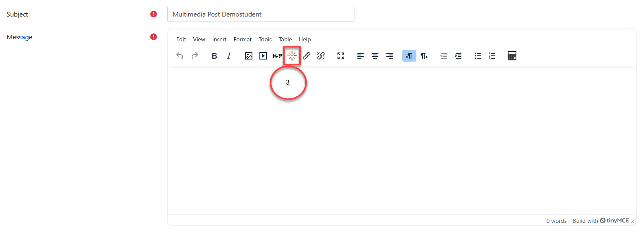Click the colorful Kaltura media icon

point(292,56)
